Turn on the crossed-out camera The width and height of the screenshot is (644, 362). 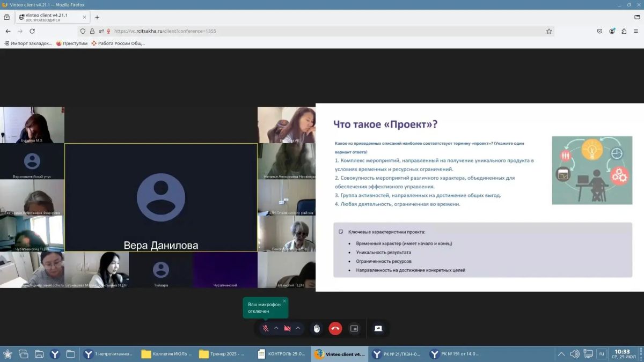click(x=288, y=328)
